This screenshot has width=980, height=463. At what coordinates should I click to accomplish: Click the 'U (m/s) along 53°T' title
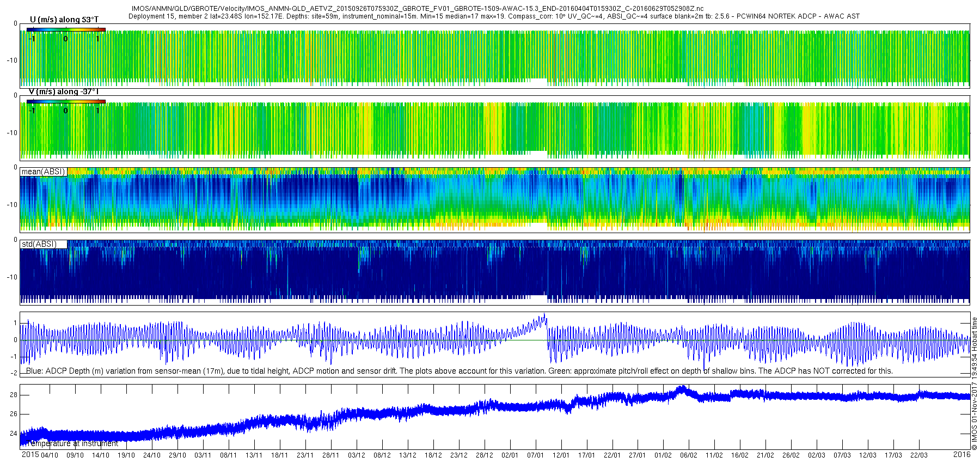pos(64,20)
